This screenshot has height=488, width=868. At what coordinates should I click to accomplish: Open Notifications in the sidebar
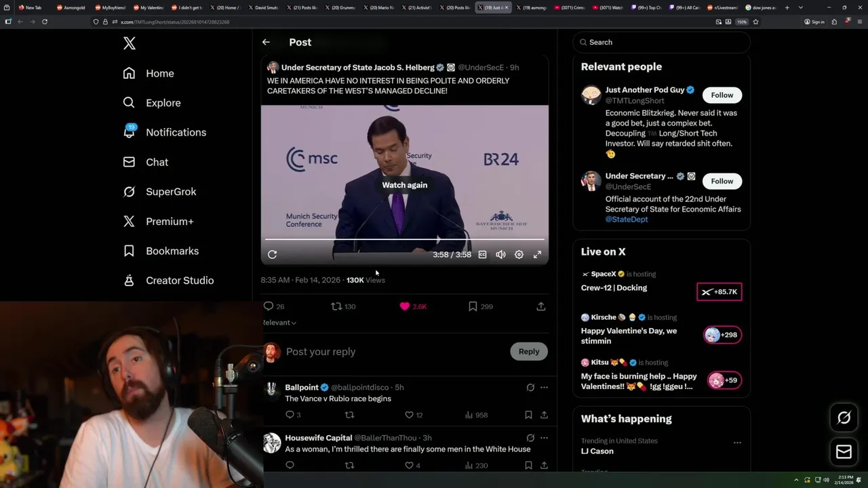coord(164,132)
